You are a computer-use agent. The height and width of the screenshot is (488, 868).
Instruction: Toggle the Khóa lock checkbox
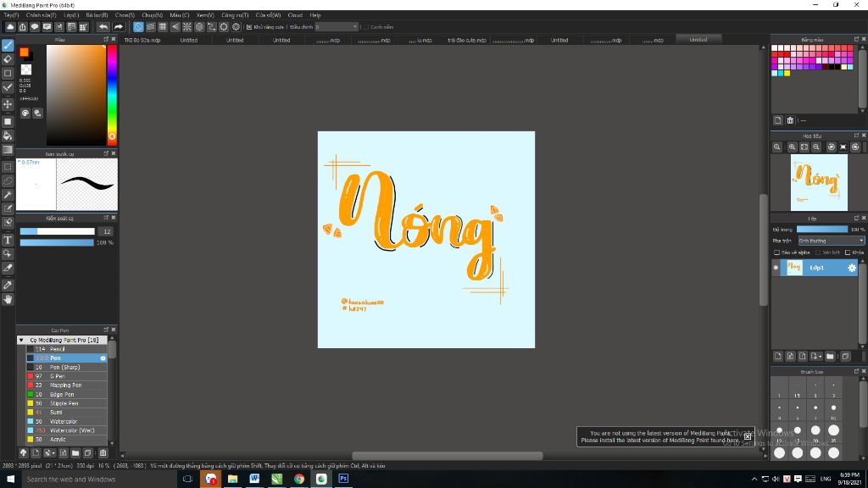[x=848, y=252]
